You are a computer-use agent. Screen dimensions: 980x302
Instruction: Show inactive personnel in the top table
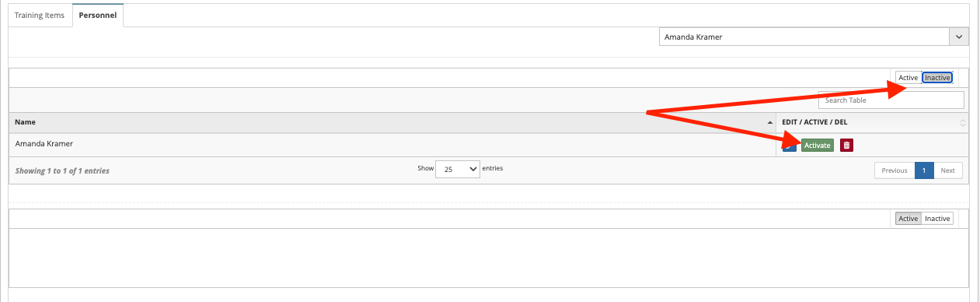pyautogui.click(x=937, y=78)
